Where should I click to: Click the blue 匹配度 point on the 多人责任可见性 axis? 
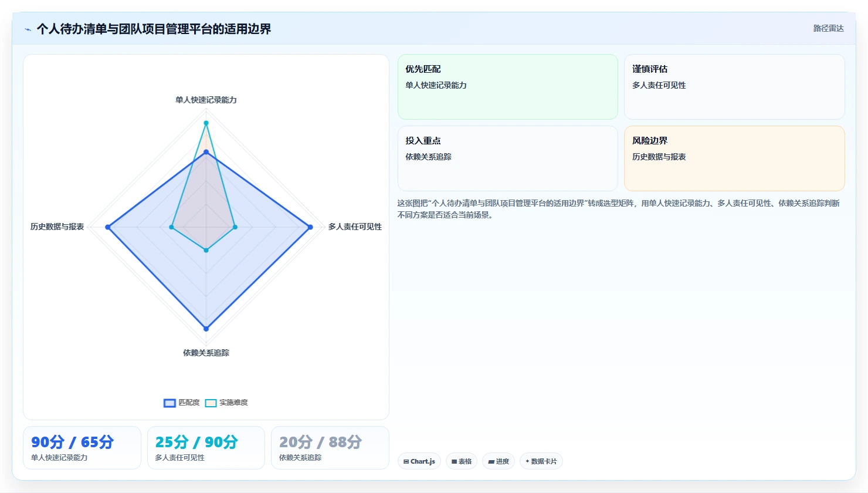pyautogui.click(x=310, y=227)
